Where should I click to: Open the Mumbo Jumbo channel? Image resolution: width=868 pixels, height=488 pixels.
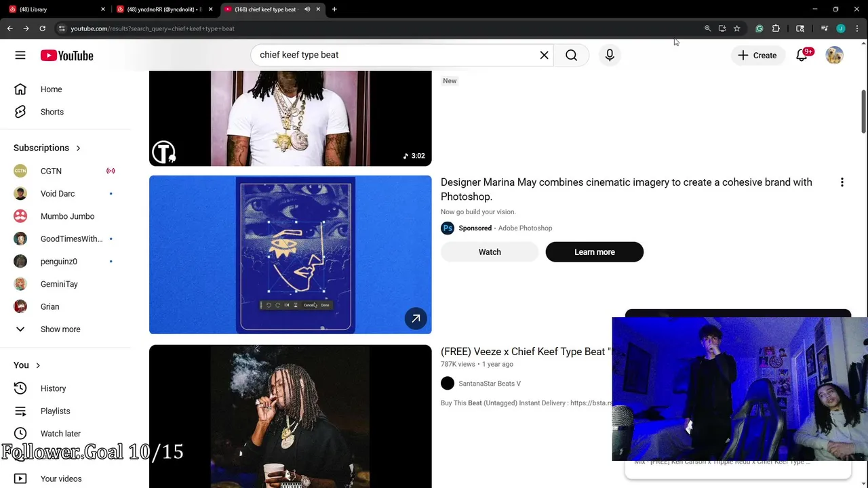[x=66, y=216]
